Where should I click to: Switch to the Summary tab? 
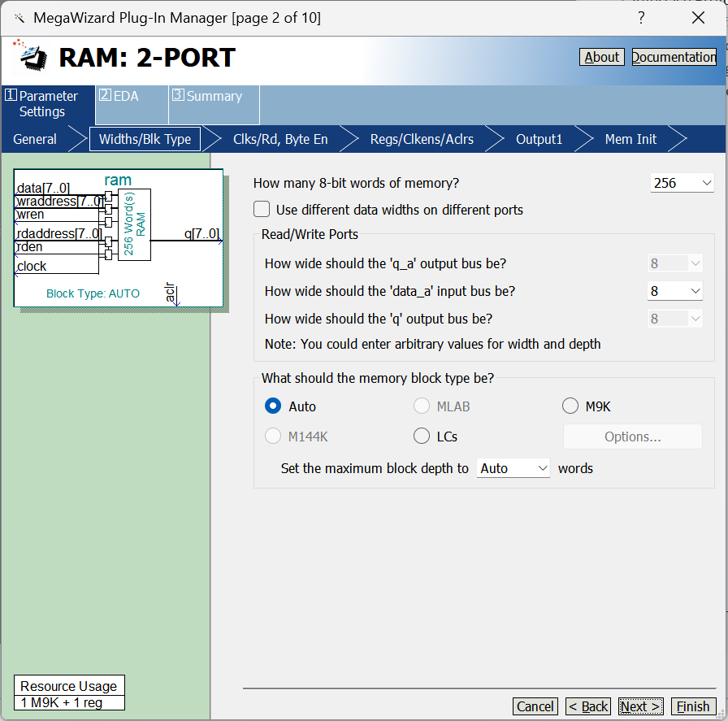pos(214,104)
